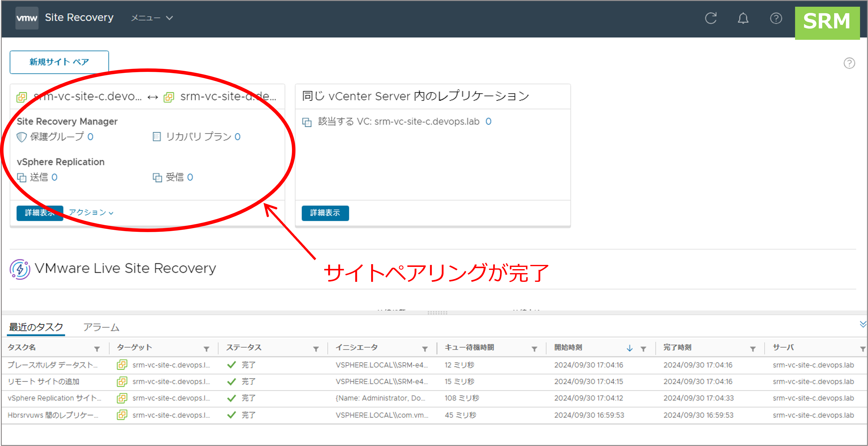Select the vSphere Replication サイト... task row
Image resolution: width=868 pixels, height=446 pixels.
coord(434,398)
